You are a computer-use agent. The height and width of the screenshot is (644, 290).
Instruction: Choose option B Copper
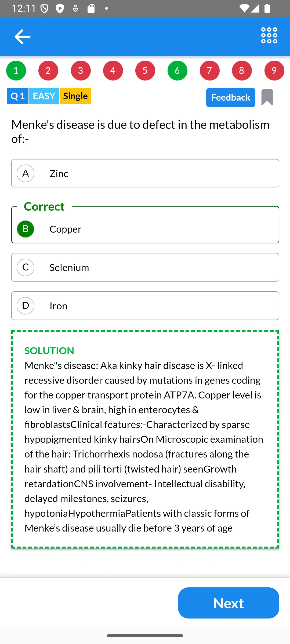[145, 229]
